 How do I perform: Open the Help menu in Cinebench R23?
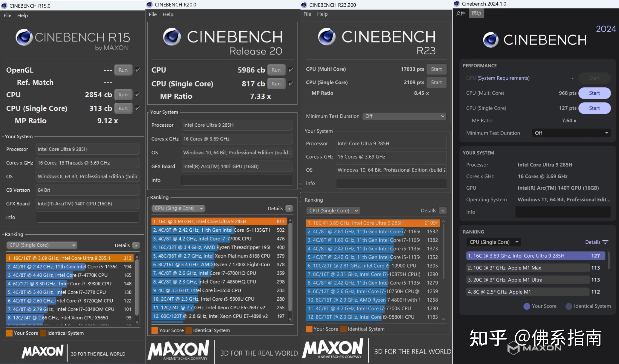[x=322, y=14]
